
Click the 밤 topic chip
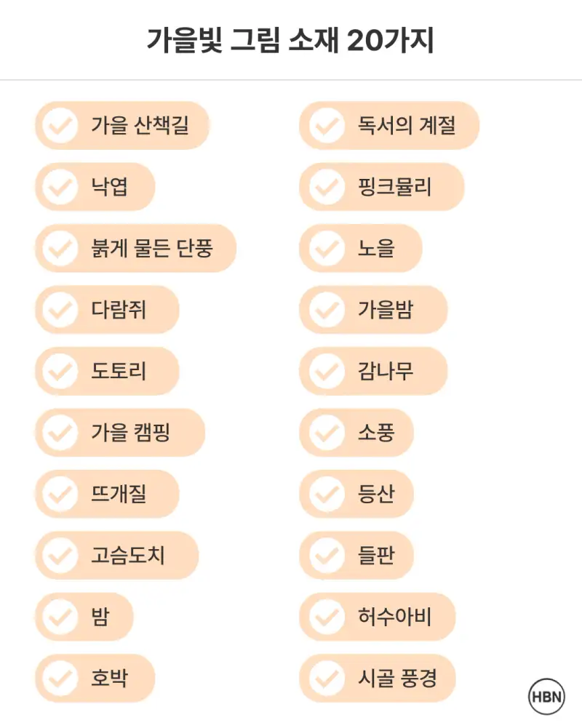[x=84, y=617]
